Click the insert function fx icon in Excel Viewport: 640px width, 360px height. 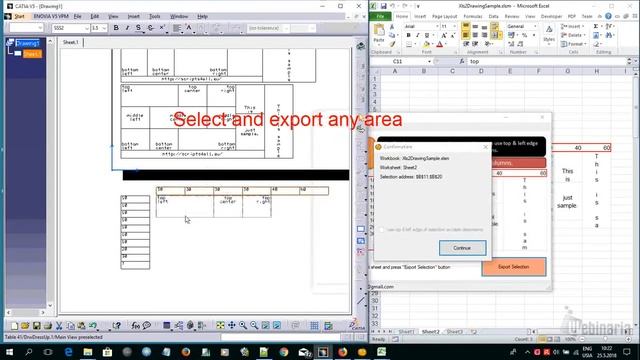click(462, 61)
